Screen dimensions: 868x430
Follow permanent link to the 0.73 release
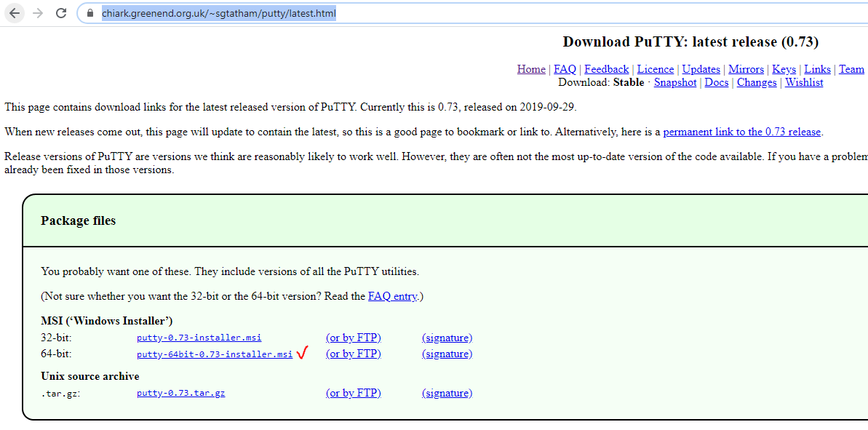(x=742, y=132)
